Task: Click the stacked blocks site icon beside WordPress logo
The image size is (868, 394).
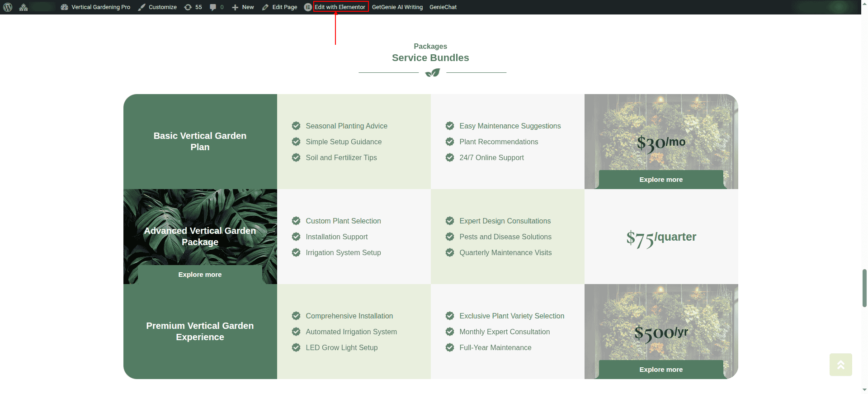Action: (x=24, y=7)
